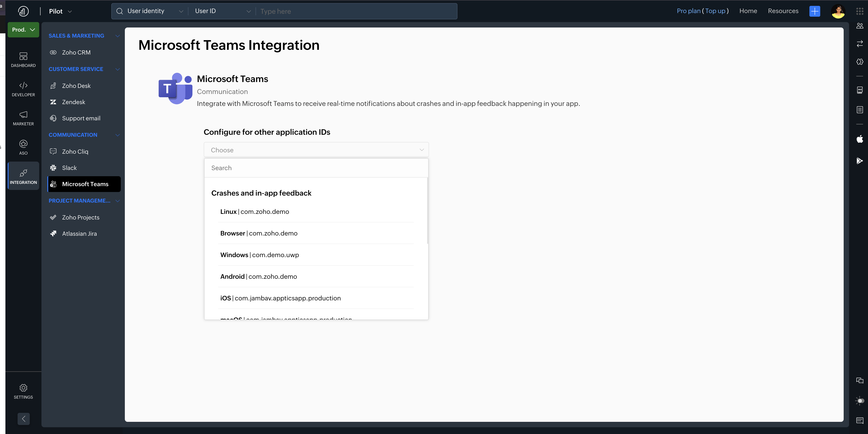Click the Search field in dropdown
The width and height of the screenshot is (868, 434).
point(316,168)
